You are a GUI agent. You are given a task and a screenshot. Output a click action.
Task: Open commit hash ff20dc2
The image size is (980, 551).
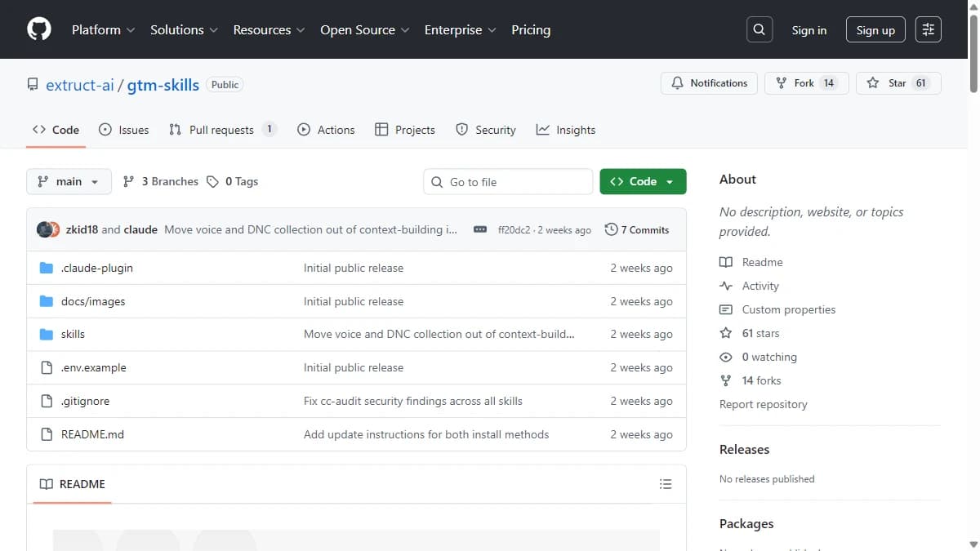point(514,230)
